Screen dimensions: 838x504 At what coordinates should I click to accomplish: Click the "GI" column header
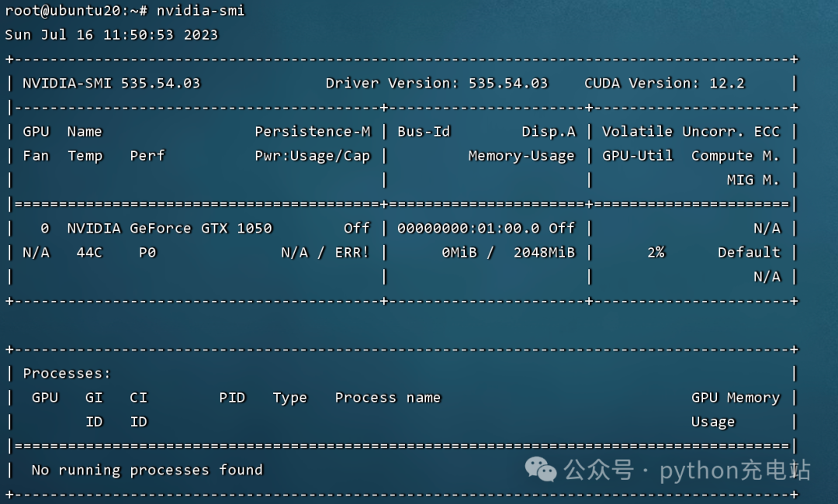point(94,398)
